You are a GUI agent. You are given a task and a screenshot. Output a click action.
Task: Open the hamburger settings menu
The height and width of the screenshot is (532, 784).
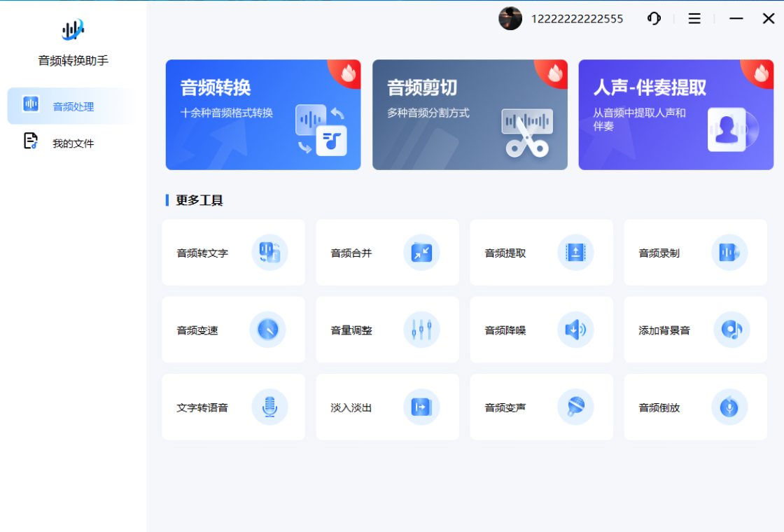coord(694,19)
